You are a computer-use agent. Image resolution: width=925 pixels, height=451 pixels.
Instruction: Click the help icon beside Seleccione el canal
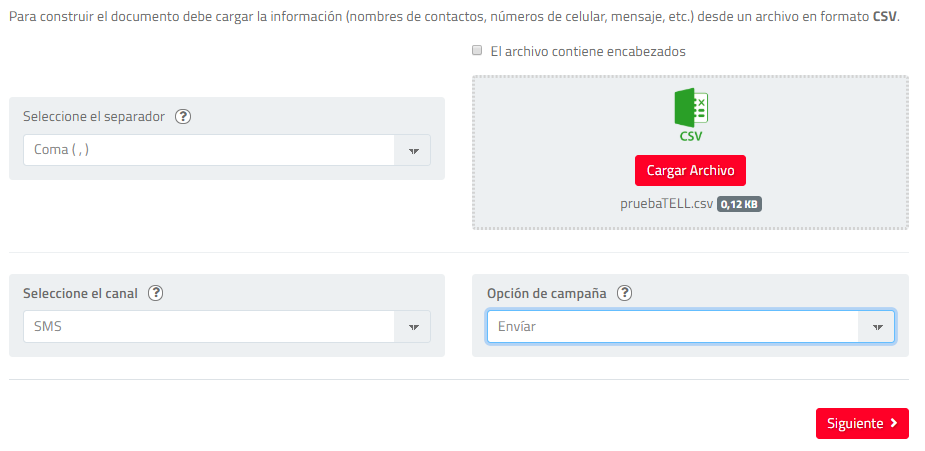155,293
